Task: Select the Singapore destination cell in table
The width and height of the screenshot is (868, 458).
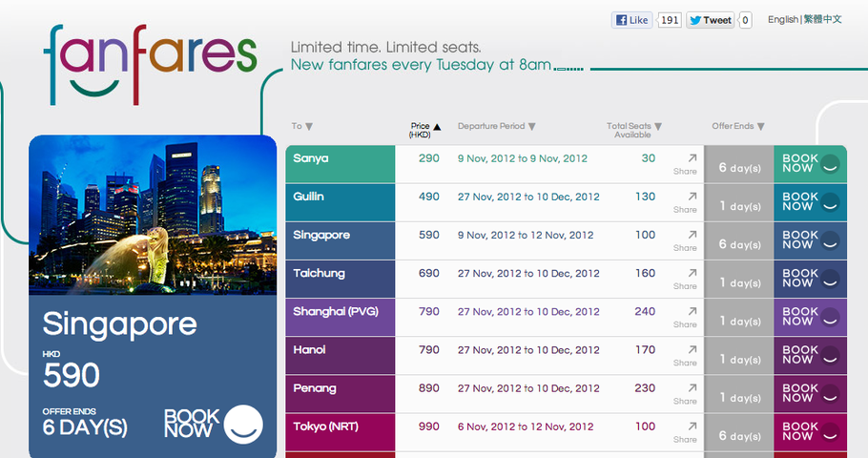Action: [x=341, y=240]
